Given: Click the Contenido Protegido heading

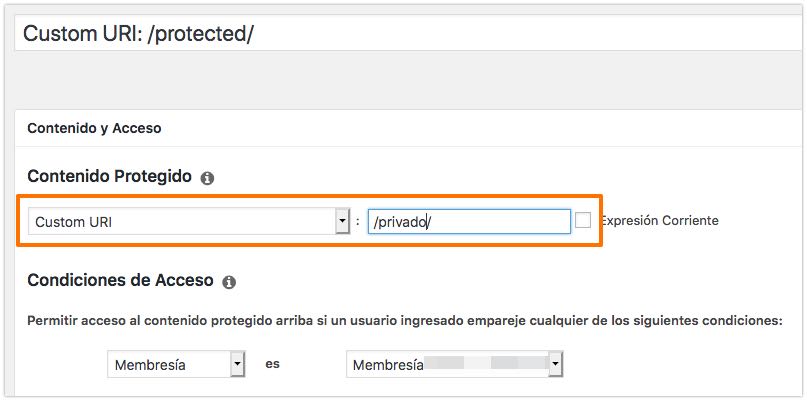Looking at the screenshot, I should pos(109,177).
